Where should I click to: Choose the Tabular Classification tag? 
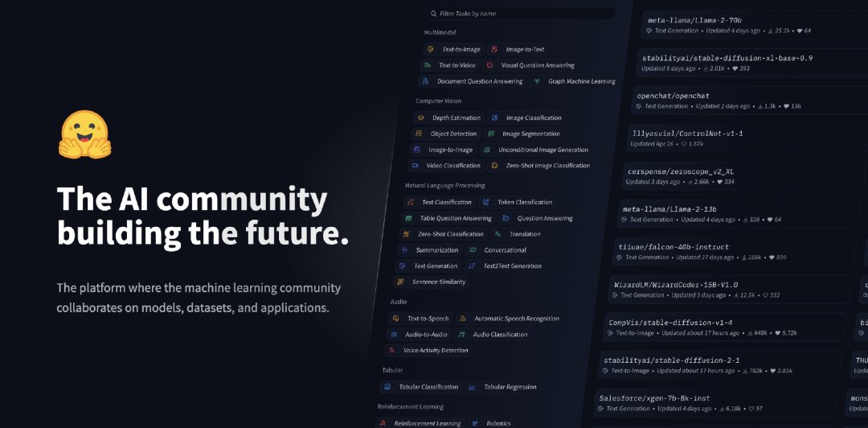[x=421, y=387]
